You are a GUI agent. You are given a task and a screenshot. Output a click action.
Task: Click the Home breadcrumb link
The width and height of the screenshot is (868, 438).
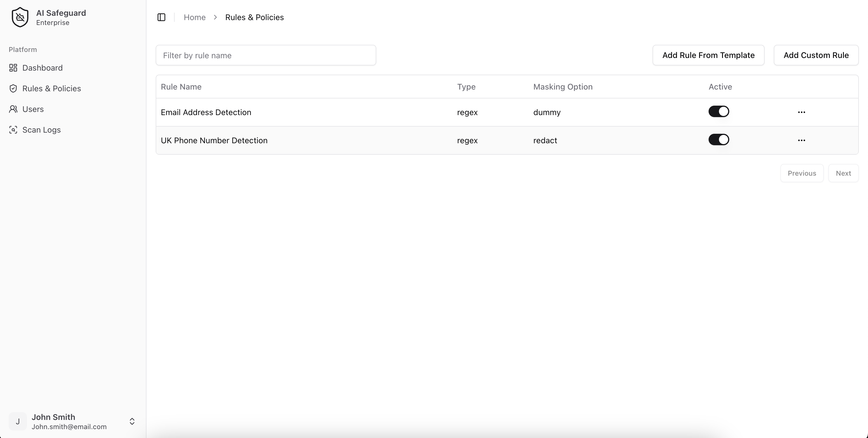(x=194, y=17)
